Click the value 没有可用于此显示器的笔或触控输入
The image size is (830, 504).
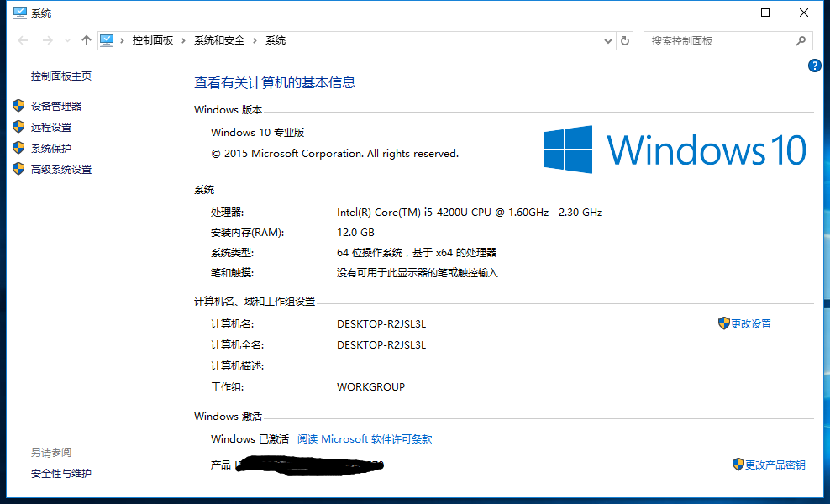click(x=418, y=273)
